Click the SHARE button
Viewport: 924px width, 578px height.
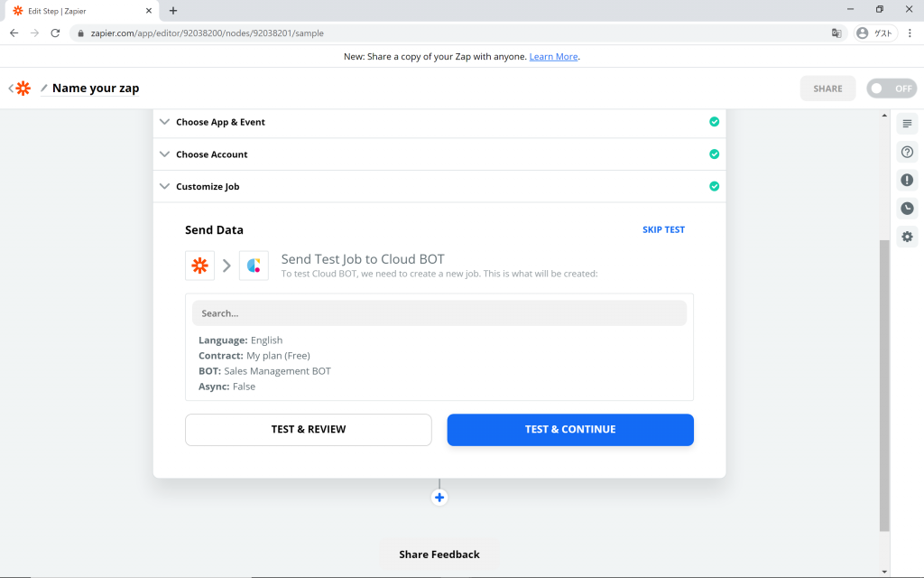click(x=827, y=89)
